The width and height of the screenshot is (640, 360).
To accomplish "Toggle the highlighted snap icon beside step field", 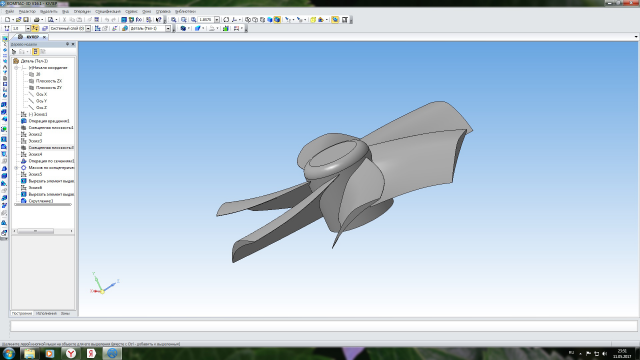I will pos(35,29).
